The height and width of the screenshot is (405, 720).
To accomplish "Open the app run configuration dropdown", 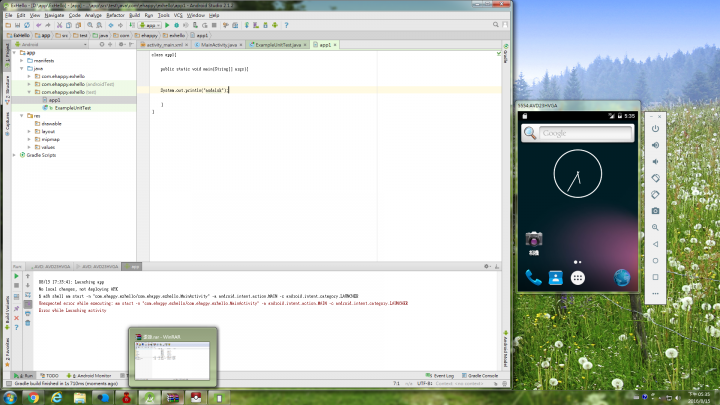I will (150, 25).
